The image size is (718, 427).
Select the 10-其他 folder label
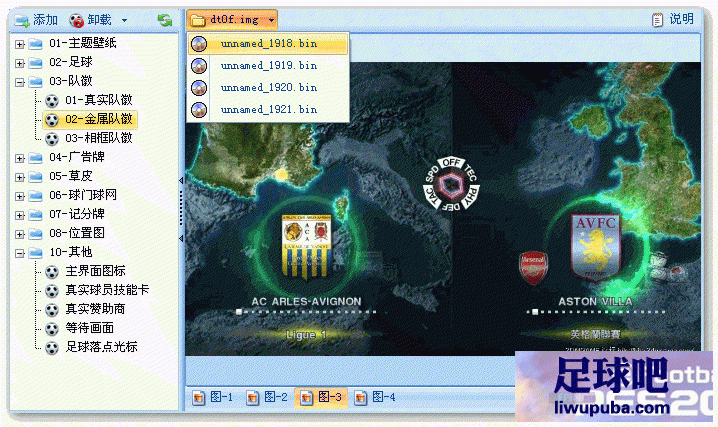click(x=71, y=252)
